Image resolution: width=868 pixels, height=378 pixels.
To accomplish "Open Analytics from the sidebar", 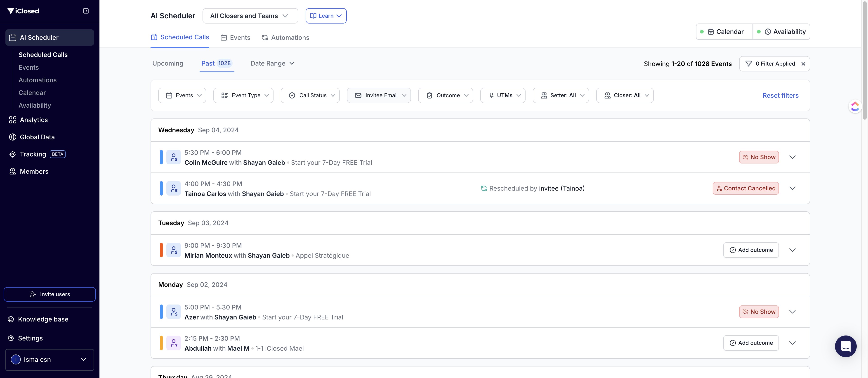I will [x=34, y=120].
